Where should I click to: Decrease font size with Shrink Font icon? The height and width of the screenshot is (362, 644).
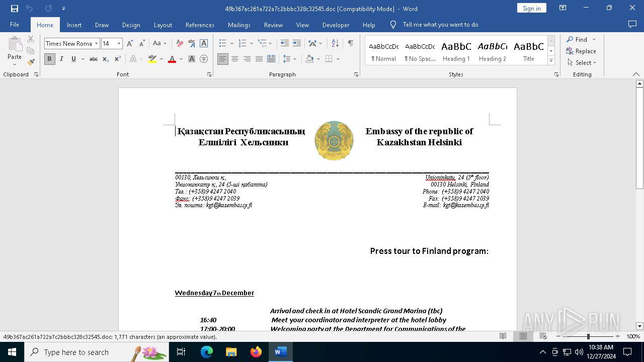142,44
